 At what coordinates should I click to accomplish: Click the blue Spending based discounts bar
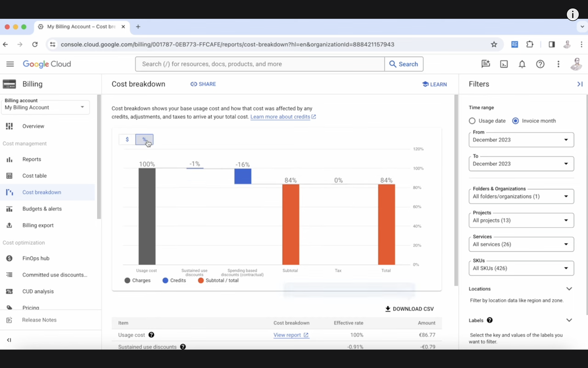tap(243, 176)
